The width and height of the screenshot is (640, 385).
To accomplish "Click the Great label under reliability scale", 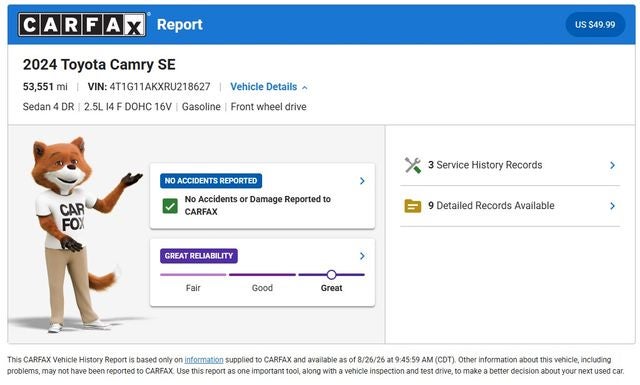I will (x=331, y=288).
